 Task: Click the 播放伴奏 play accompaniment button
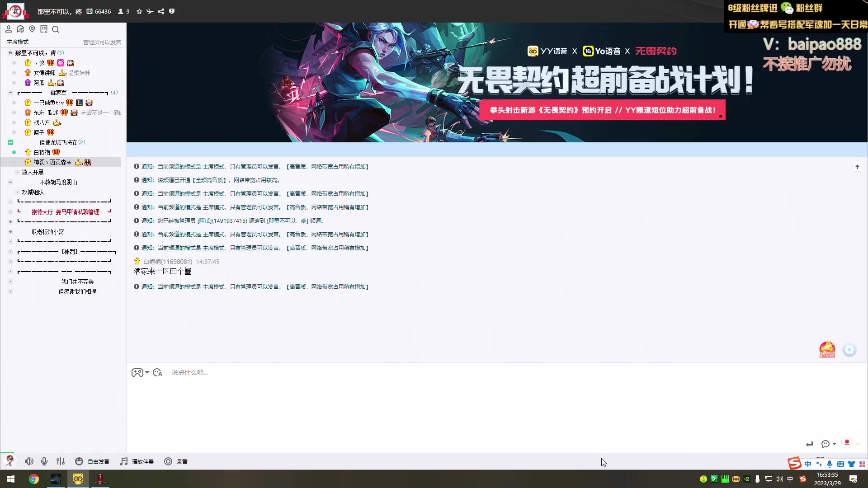point(137,461)
